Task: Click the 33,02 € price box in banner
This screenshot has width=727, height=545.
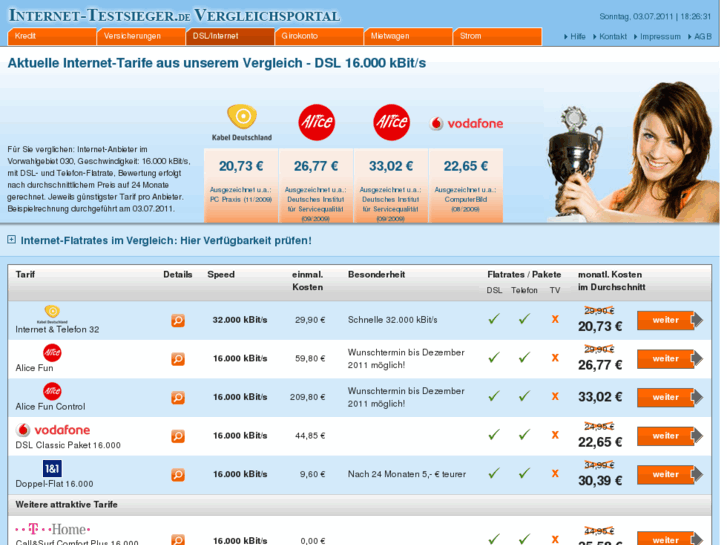Action: click(x=391, y=186)
